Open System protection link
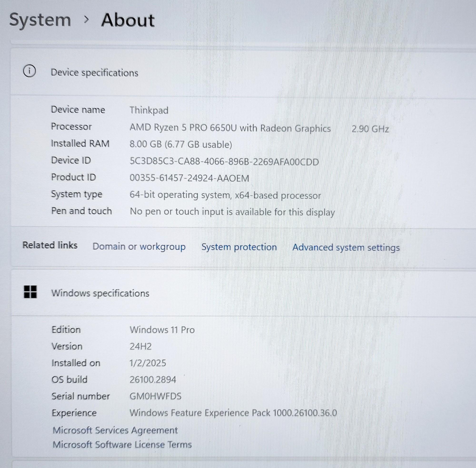This screenshot has height=468, width=476. (x=239, y=247)
